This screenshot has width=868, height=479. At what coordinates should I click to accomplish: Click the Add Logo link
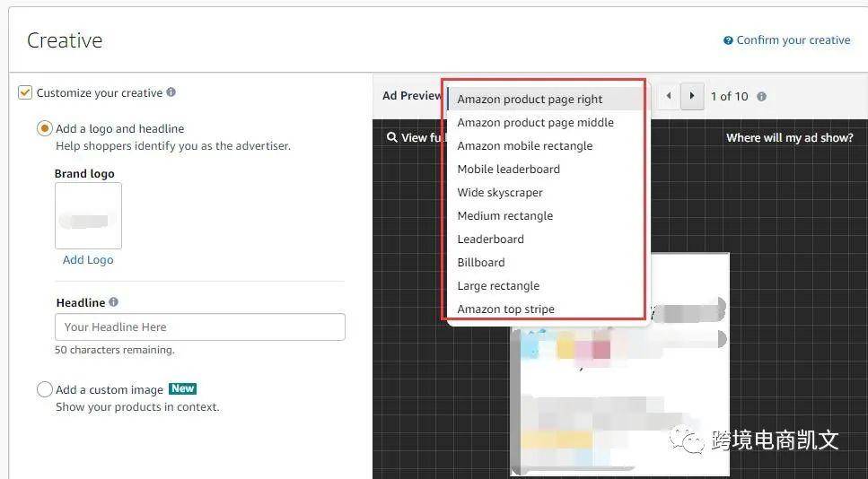[x=88, y=260]
